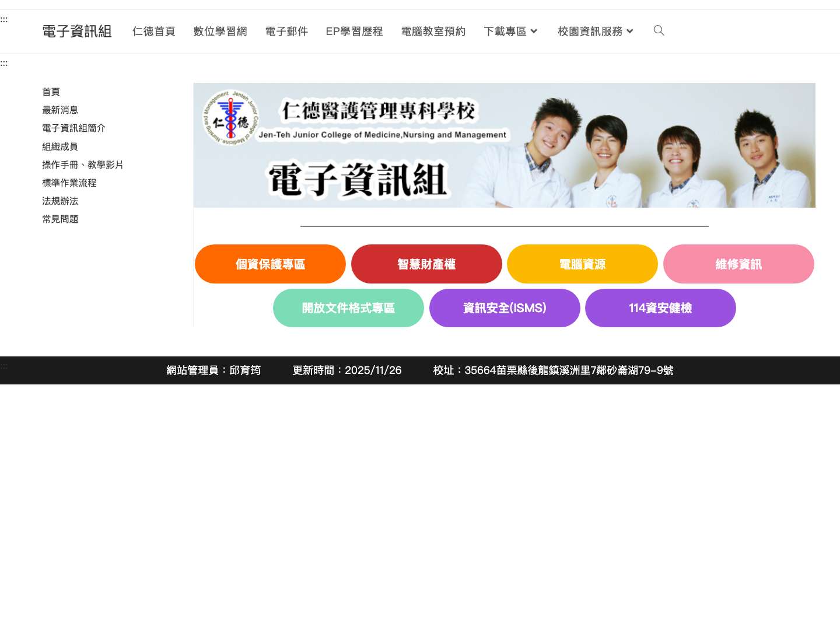Go to EP學習歷程 in the top menu
The height and width of the screenshot is (630, 840).
click(354, 31)
